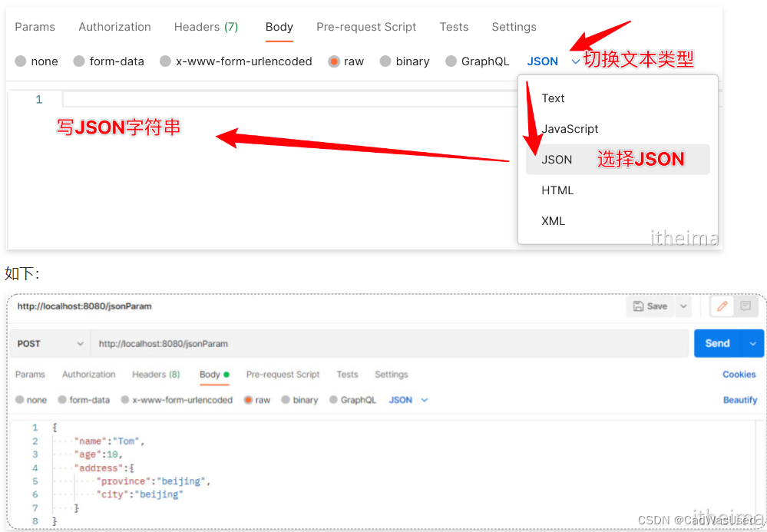Screen dimensions: 767x532
Task: Select the binary radio button in upper panel
Action: (385, 61)
